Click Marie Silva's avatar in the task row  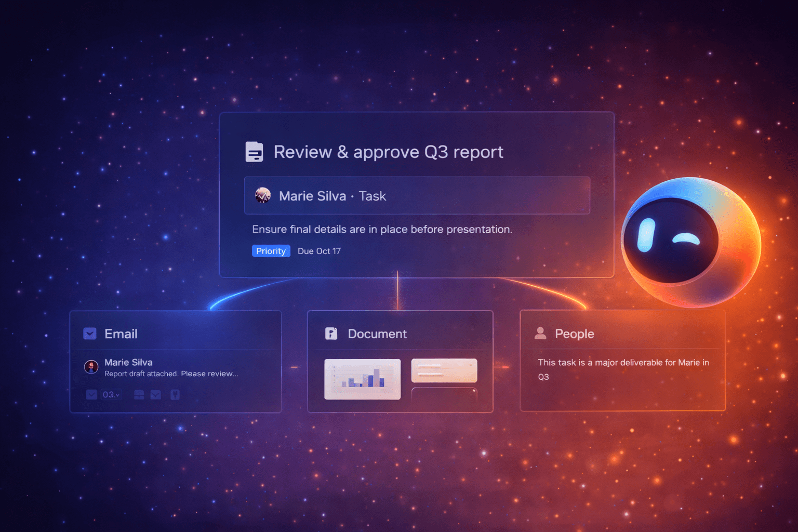pyautogui.click(x=263, y=196)
